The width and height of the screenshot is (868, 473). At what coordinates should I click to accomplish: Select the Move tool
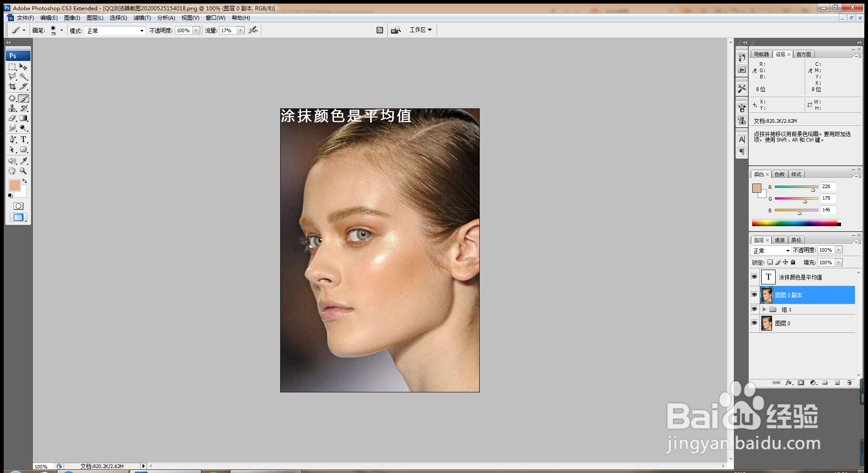[24, 67]
